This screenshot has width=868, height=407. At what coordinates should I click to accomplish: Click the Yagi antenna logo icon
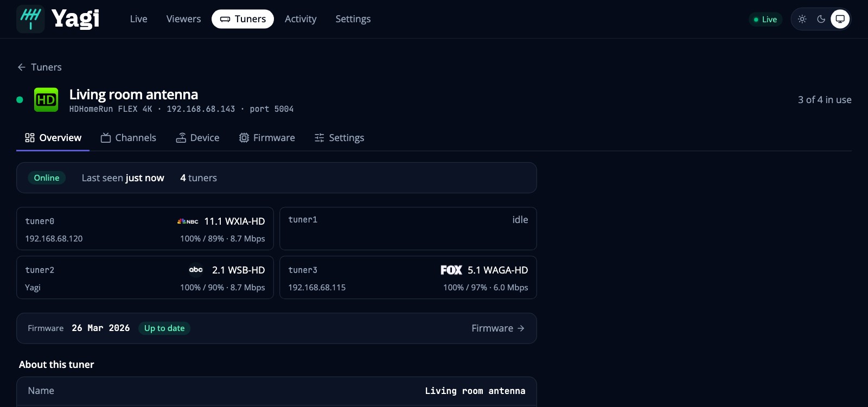click(30, 19)
